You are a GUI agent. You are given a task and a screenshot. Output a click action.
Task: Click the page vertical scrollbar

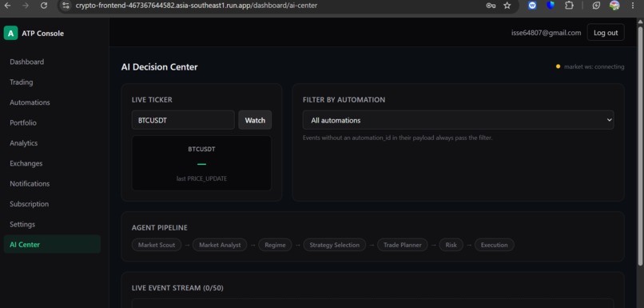tap(640, 146)
